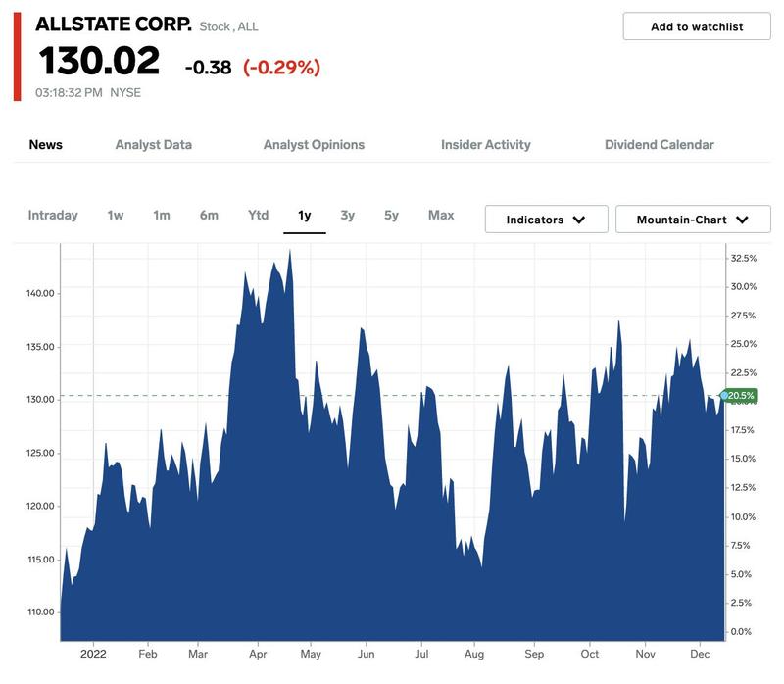Viewport: 784px width, 684px height.
Task: Click the 25.0% axis label
Action: 744,344
